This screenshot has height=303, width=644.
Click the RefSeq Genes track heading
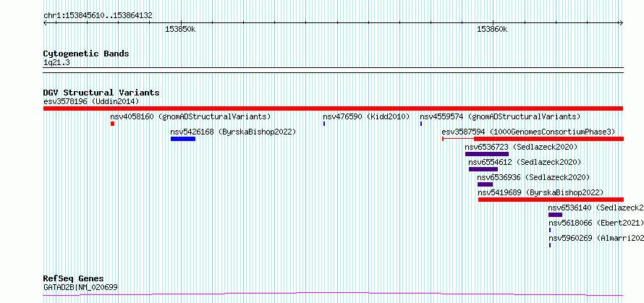(x=73, y=279)
